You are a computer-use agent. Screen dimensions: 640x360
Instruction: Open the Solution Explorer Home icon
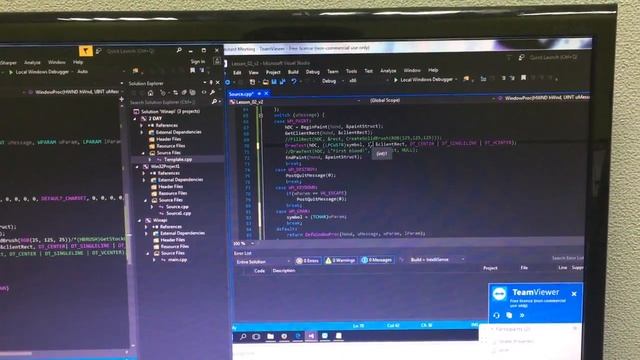pos(151,93)
